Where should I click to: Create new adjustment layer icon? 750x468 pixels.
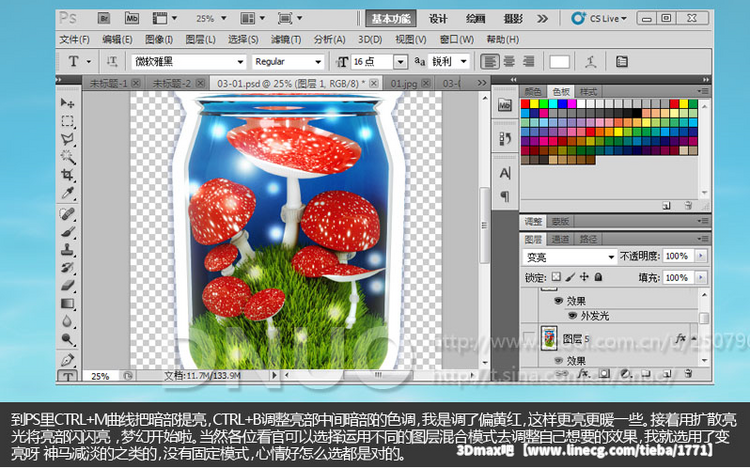pyautogui.click(x=625, y=373)
